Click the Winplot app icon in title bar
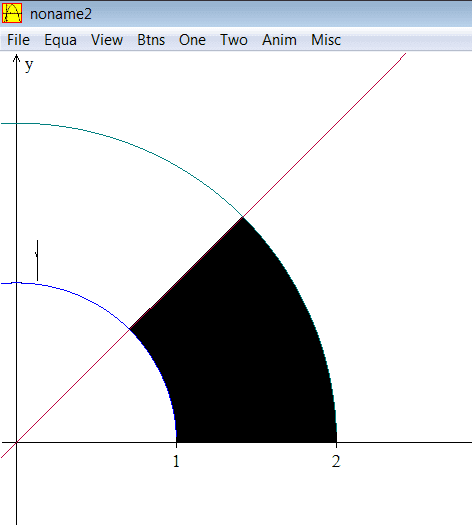This screenshot has height=525, width=472. 12,13
